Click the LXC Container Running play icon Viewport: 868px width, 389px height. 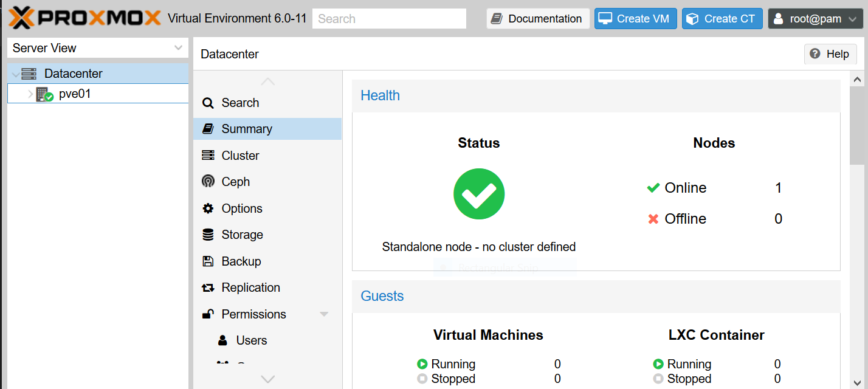click(x=658, y=364)
